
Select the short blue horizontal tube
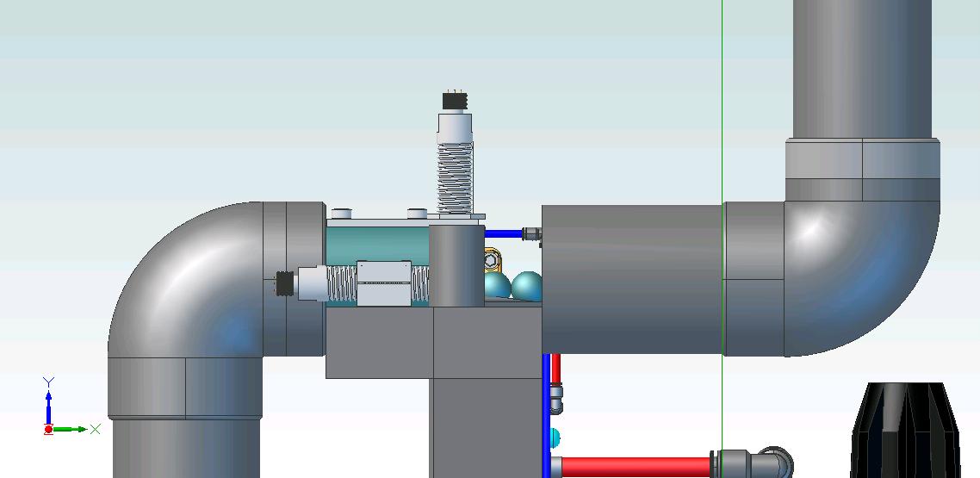(504, 234)
